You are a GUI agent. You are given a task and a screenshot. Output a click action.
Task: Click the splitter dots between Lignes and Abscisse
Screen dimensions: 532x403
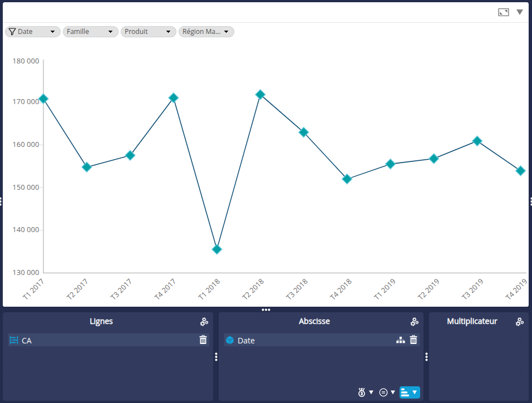point(216,357)
